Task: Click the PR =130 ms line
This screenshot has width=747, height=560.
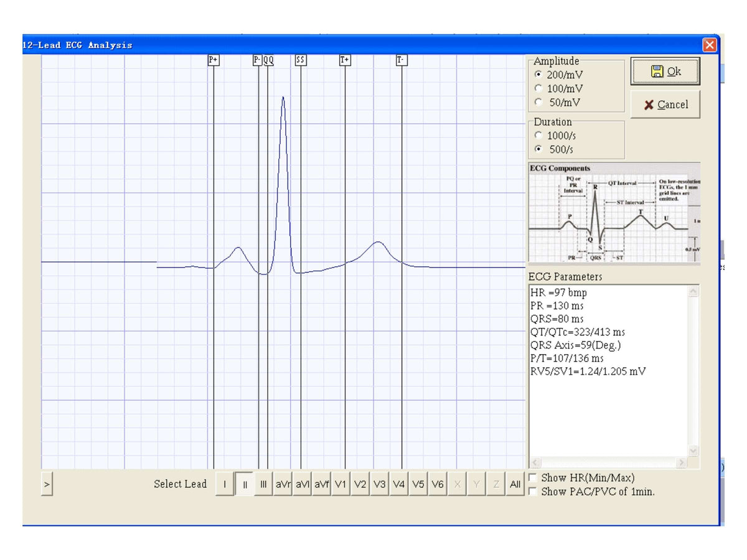Action: click(x=557, y=306)
